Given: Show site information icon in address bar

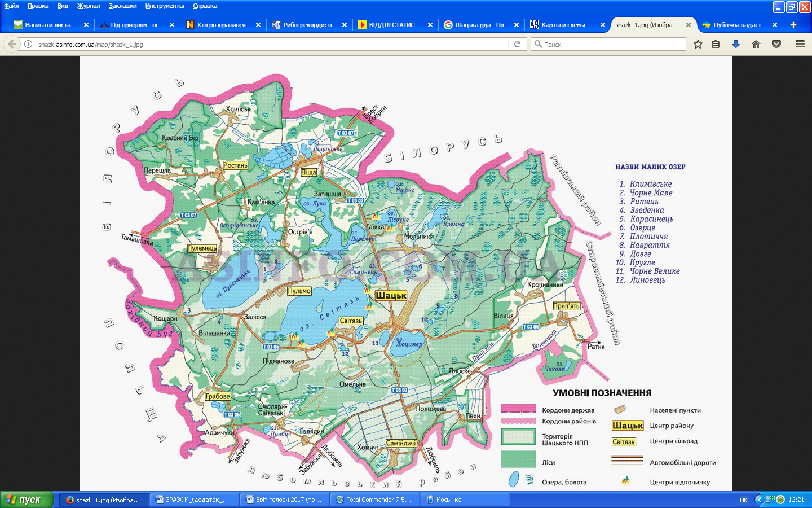Looking at the screenshot, I should click(28, 44).
